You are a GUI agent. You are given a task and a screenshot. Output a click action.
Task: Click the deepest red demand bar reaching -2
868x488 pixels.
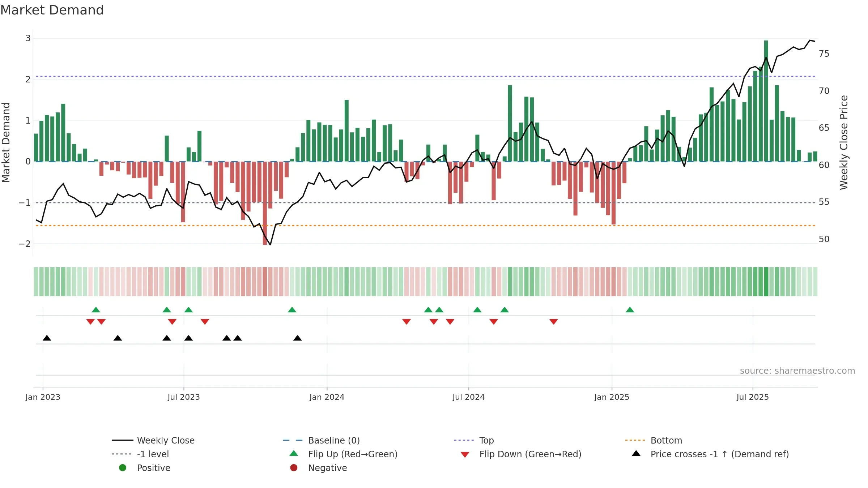tap(265, 203)
